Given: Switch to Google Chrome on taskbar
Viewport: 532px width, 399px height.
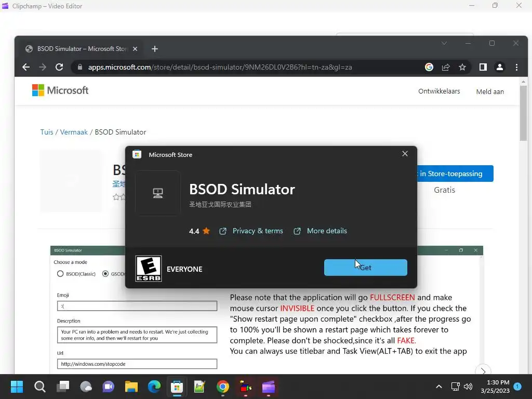Looking at the screenshot, I should [x=222, y=387].
